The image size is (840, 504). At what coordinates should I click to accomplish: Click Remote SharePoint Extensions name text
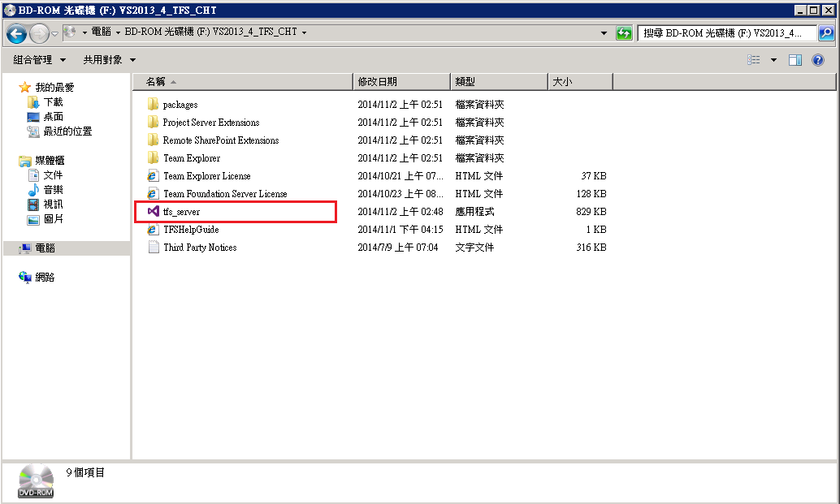(x=221, y=140)
